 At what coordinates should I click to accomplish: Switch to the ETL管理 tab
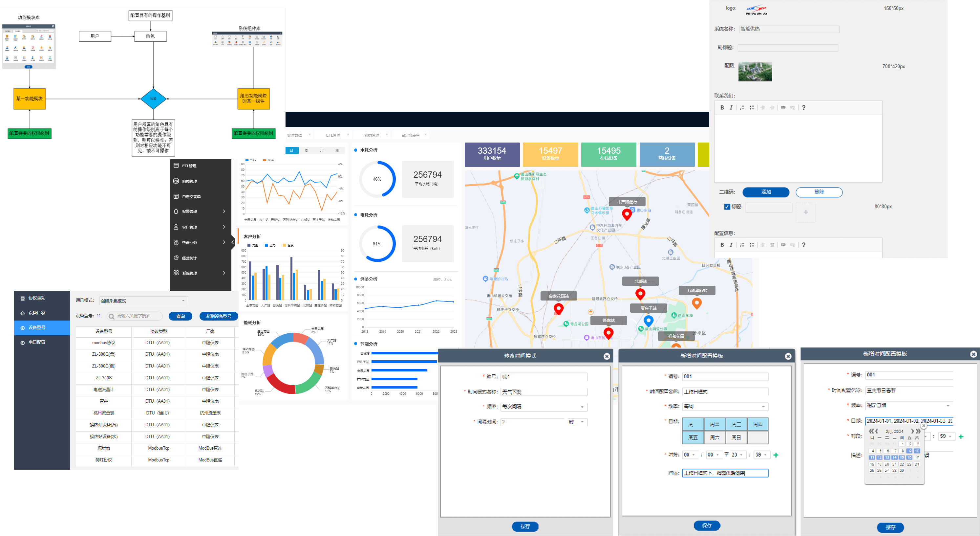pyautogui.click(x=333, y=135)
